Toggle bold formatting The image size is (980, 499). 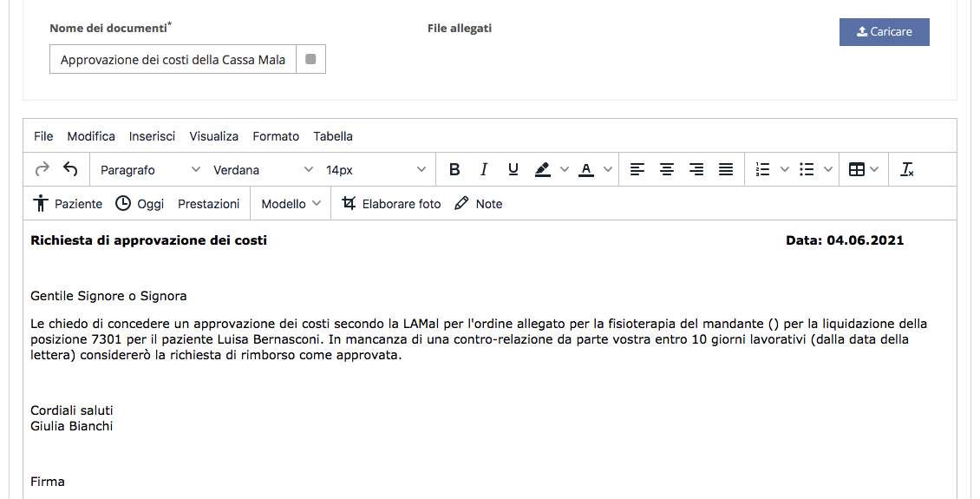coord(454,169)
